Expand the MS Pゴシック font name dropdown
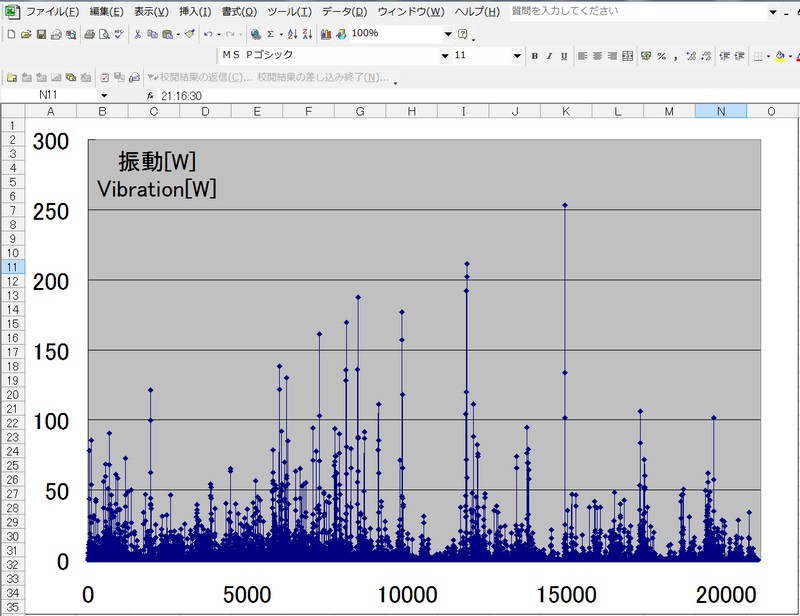The width and height of the screenshot is (800, 616). tap(445, 56)
